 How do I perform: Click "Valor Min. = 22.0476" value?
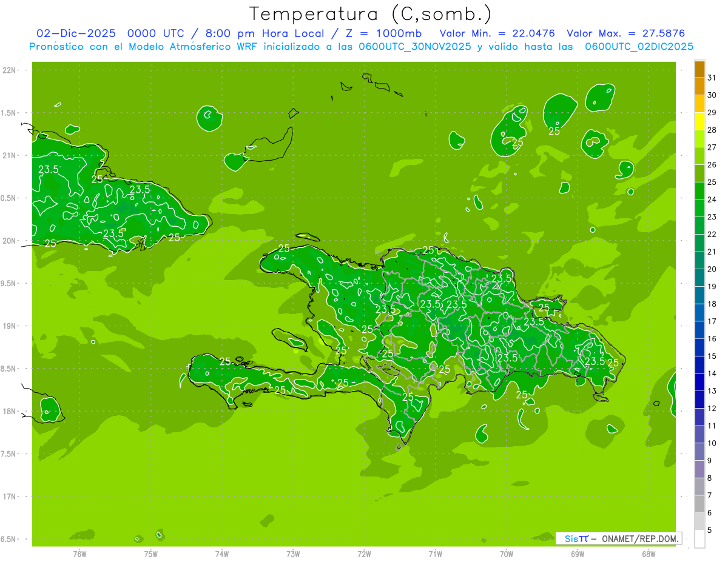click(x=497, y=33)
